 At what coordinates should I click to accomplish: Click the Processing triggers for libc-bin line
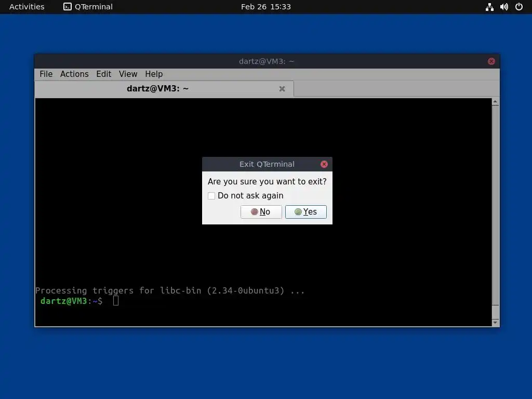(170, 291)
